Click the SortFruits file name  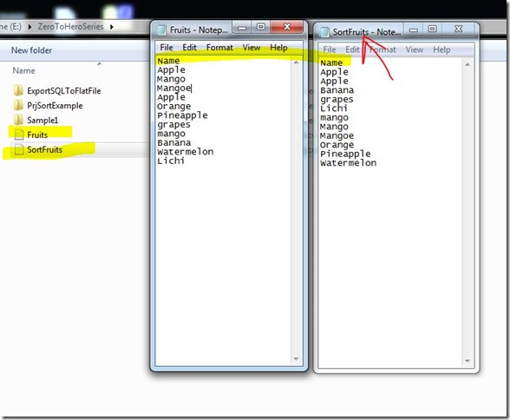[44, 149]
